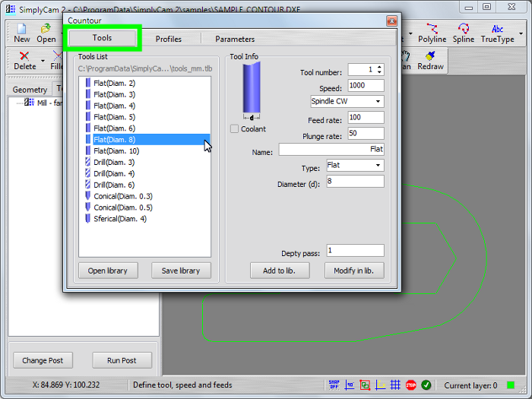Click the Open library button

107,271
